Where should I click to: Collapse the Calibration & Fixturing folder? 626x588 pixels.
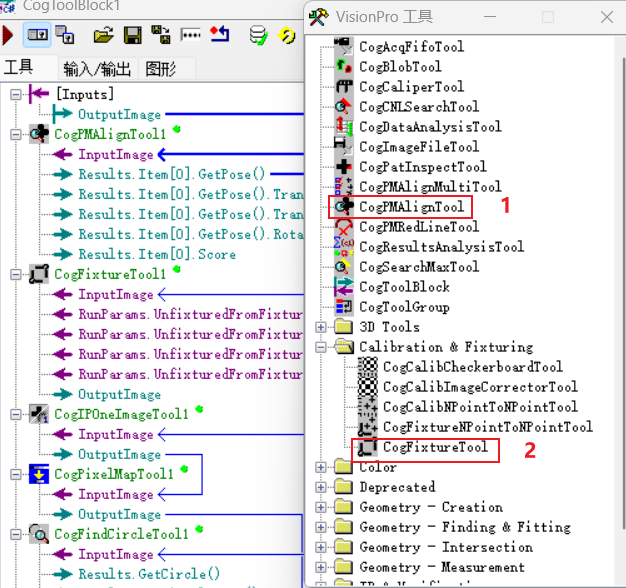321,347
